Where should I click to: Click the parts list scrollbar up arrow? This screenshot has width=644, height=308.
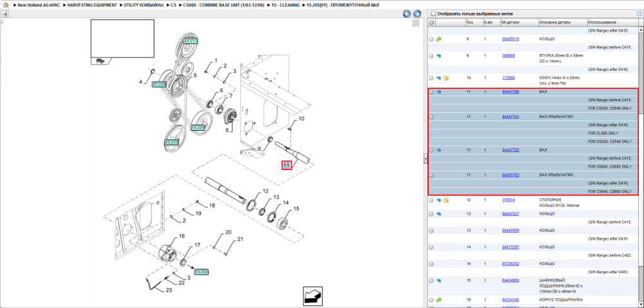coord(641,30)
